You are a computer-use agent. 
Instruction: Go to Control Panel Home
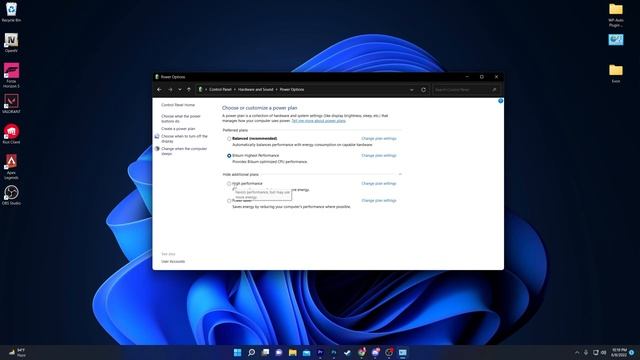178,105
